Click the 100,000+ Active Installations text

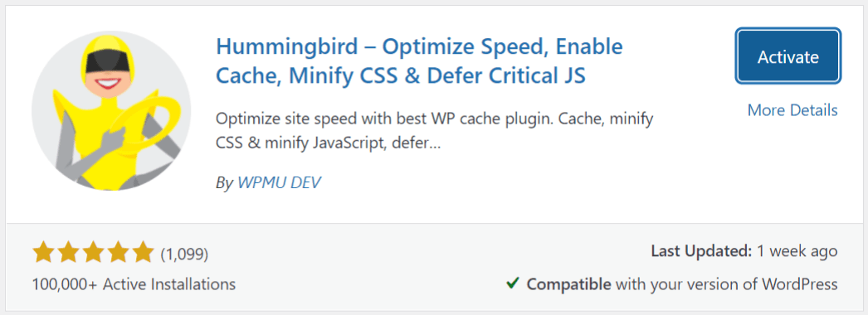134,284
